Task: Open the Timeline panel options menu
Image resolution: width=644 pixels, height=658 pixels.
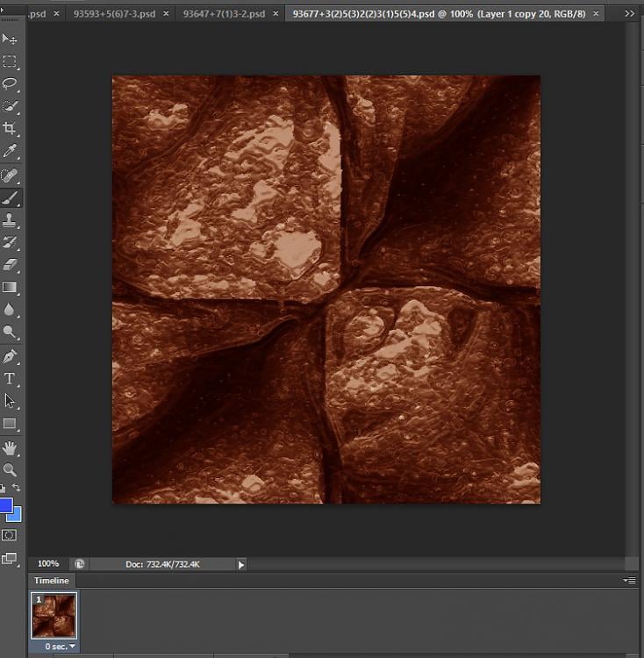Action: click(630, 581)
